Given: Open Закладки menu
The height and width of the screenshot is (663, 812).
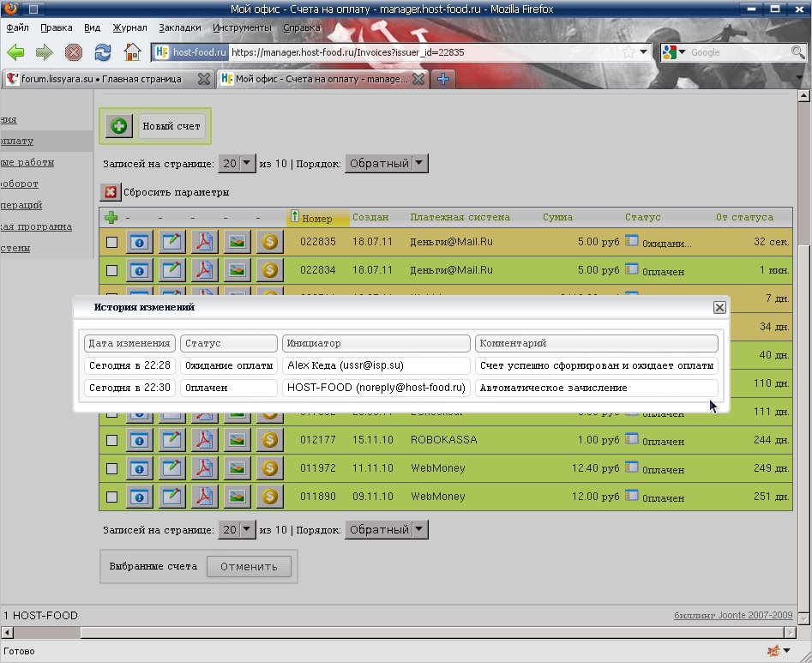Looking at the screenshot, I should (x=180, y=27).
